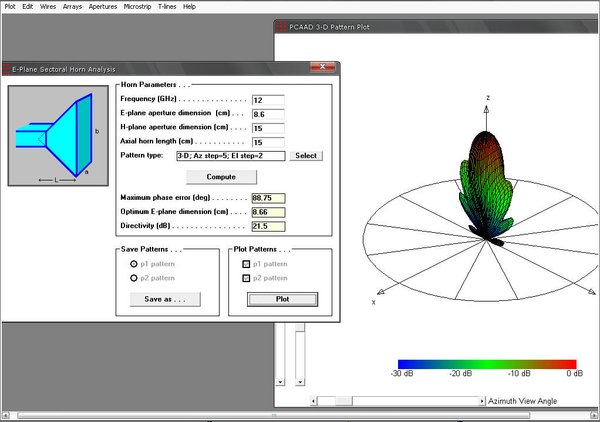Click the dB color scale bar
The image size is (600, 422).
[487, 364]
